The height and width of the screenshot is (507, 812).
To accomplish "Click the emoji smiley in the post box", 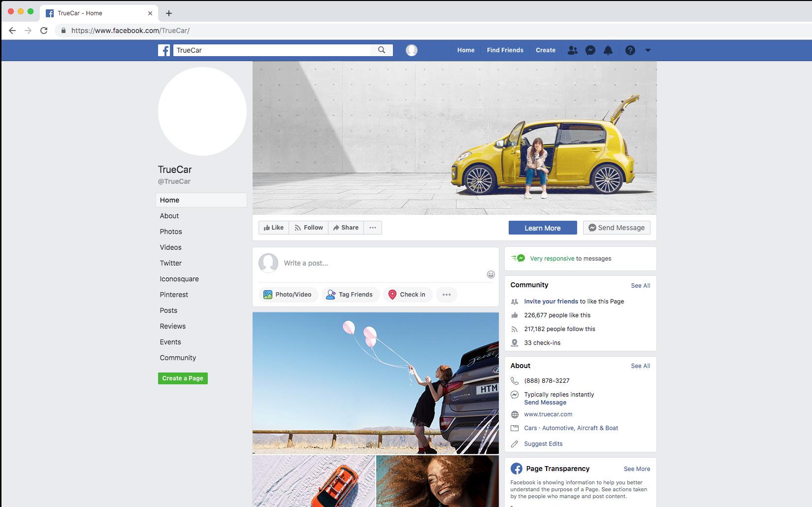I will pyautogui.click(x=491, y=274).
